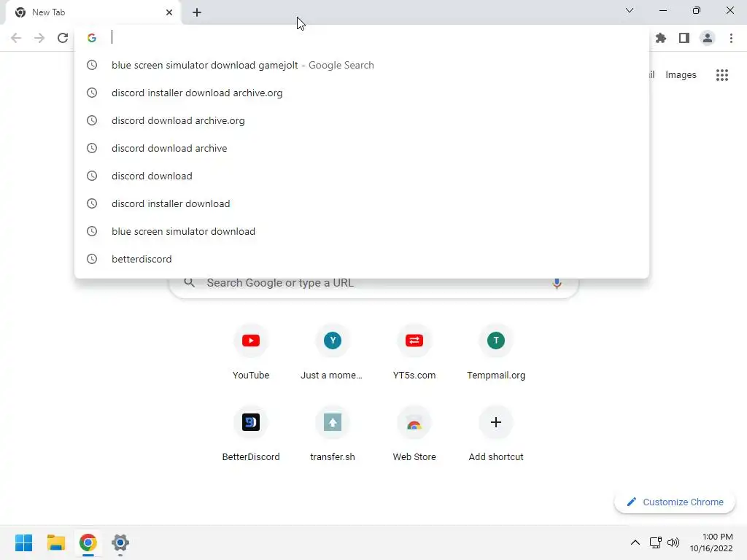Click the Customize Chrome button
This screenshot has height=560, width=747.
coord(675,502)
